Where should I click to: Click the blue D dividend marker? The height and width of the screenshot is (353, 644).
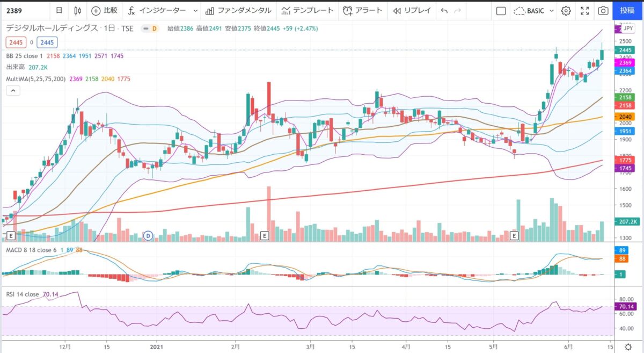click(149, 236)
